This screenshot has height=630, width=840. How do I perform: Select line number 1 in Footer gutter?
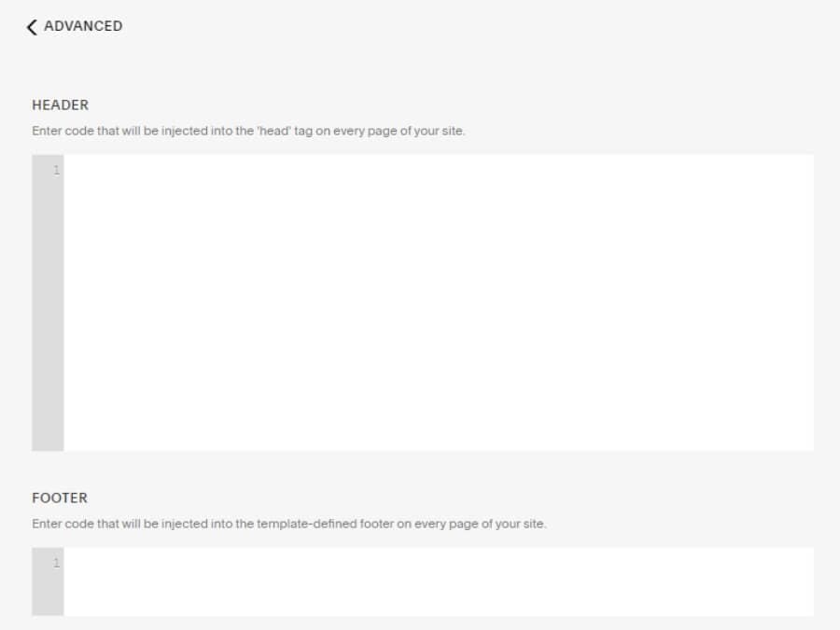[56, 563]
